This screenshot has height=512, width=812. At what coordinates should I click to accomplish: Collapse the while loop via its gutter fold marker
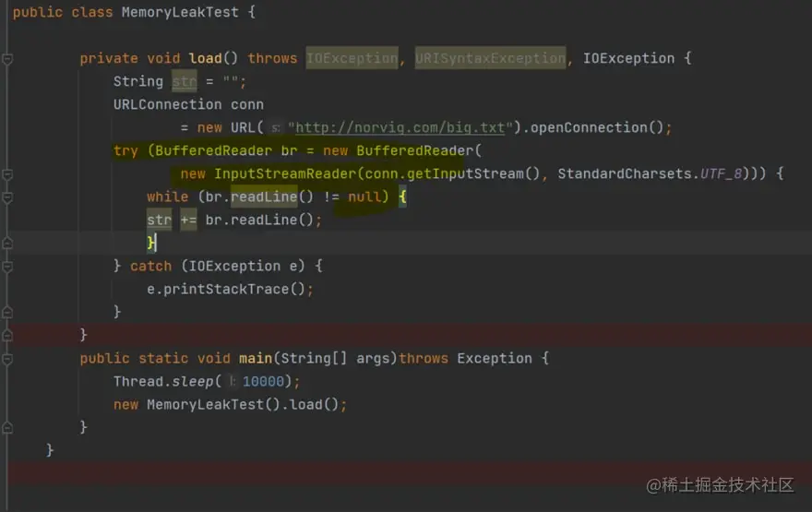coord(7,197)
